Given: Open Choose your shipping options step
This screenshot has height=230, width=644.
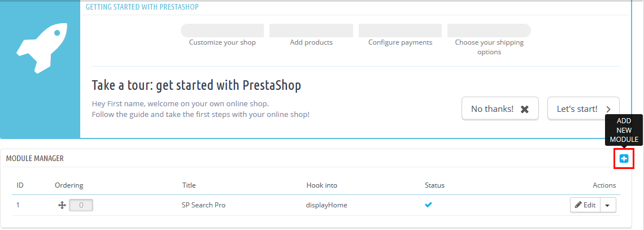Looking at the screenshot, I should point(489,31).
